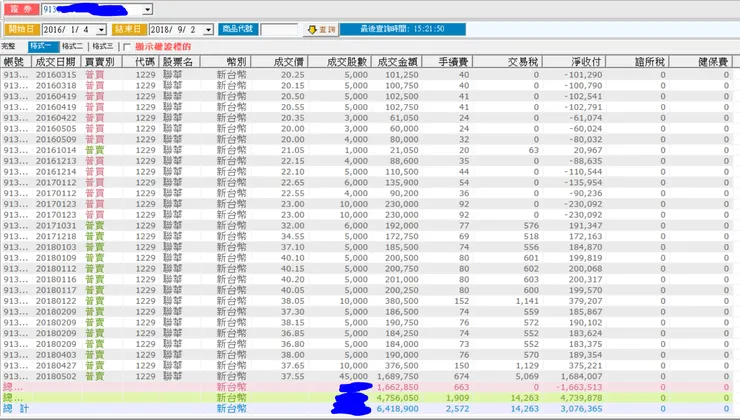
Task: Click the orange 開始日 label
Action: [x=22, y=29]
